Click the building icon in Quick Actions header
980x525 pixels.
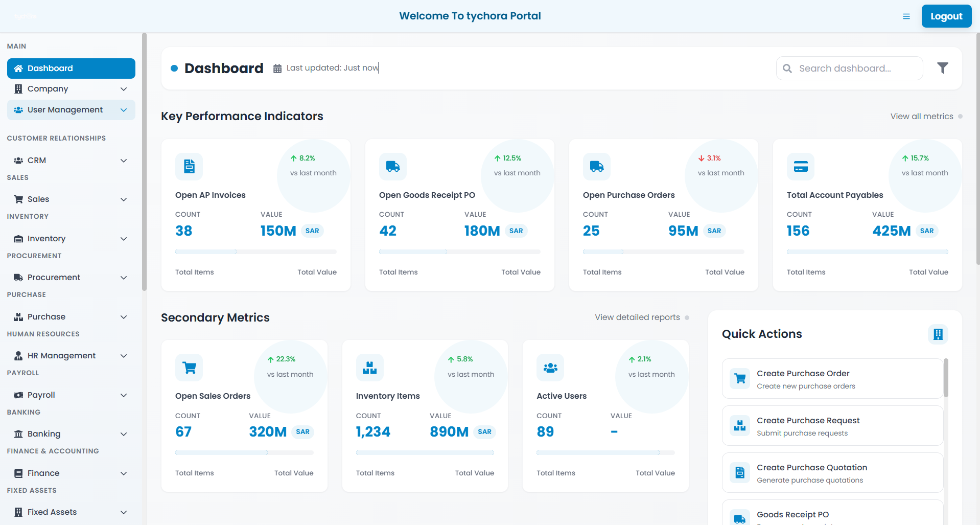point(938,334)
